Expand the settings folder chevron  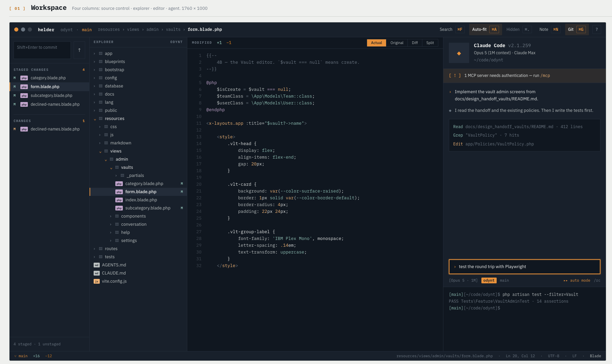pos(111,241)
